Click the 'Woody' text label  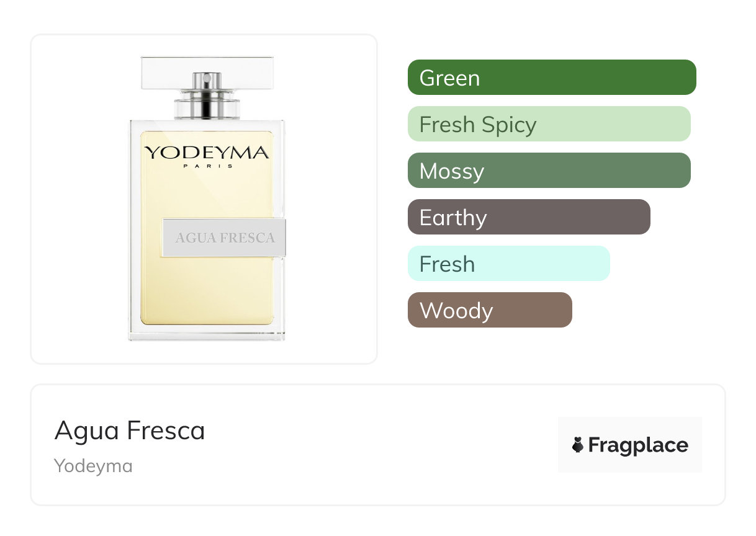[x=456, y=310]
